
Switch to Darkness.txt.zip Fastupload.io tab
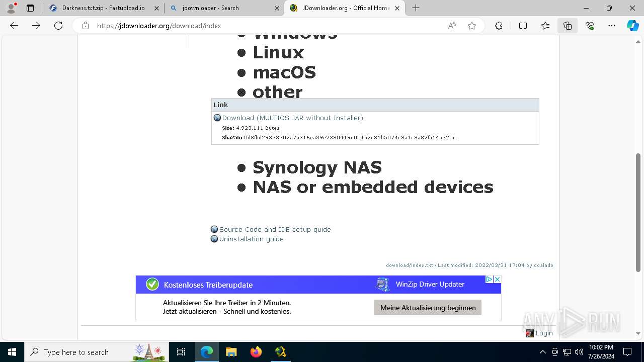103,8
